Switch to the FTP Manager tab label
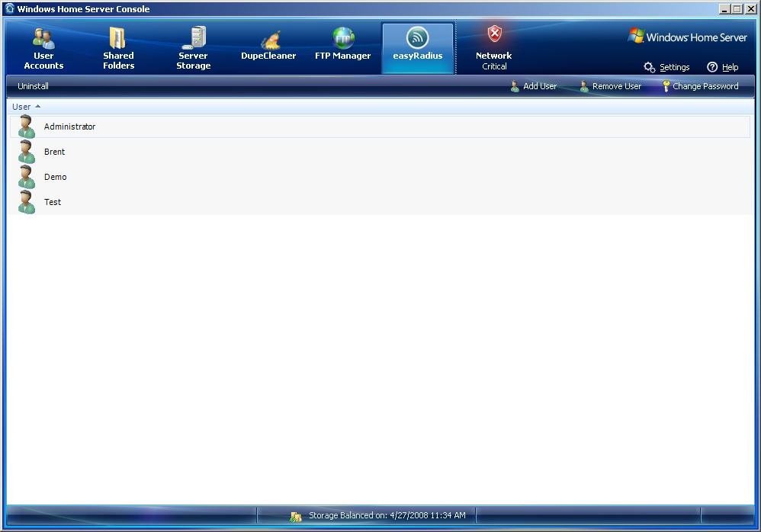This screenshot has width=761, height=532. [342, 56]
